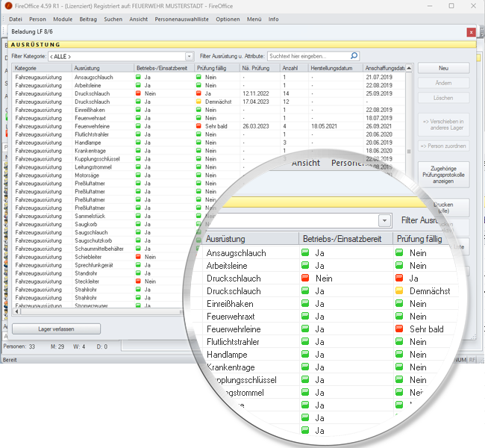The image size is (485, 448).
Task: Open the Datei menu
Action: [x=15, y=19]
